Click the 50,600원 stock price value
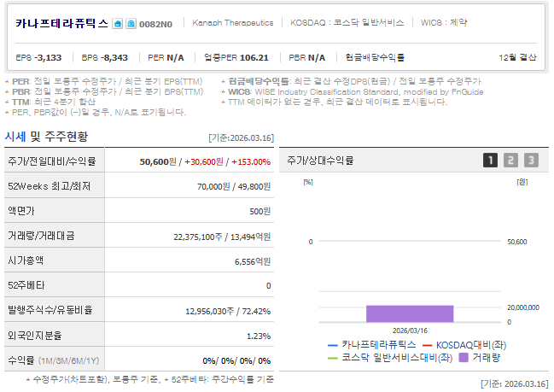 [x=158, y=162]
